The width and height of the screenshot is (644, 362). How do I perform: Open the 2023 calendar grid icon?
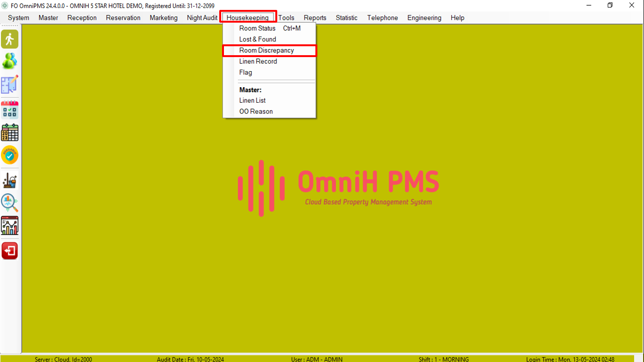9,132
